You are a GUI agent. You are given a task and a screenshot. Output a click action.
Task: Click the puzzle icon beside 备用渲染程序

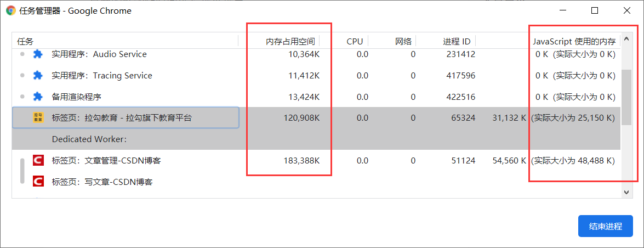38,97
